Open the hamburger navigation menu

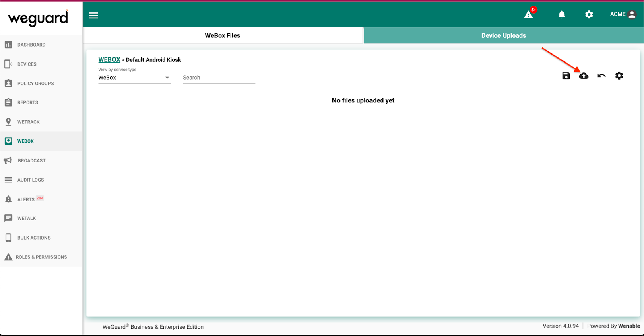tap(93, 15)
